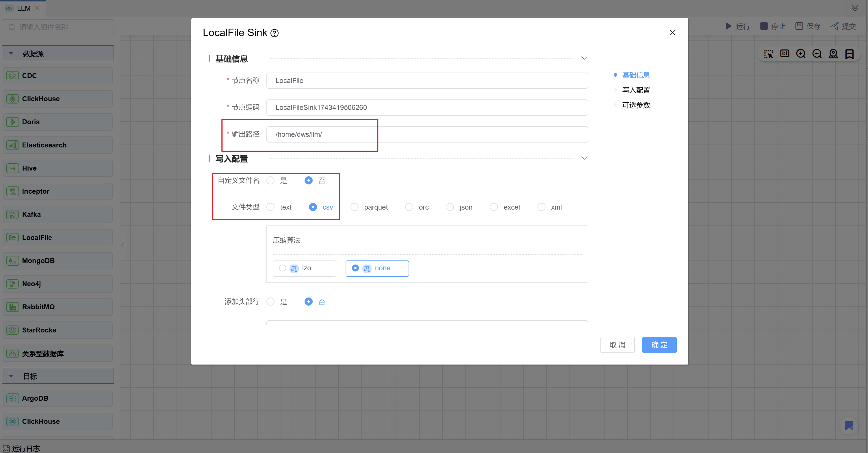868x453 pixels.
Task: Click the CDC data source icon
Action: [12, 75]
